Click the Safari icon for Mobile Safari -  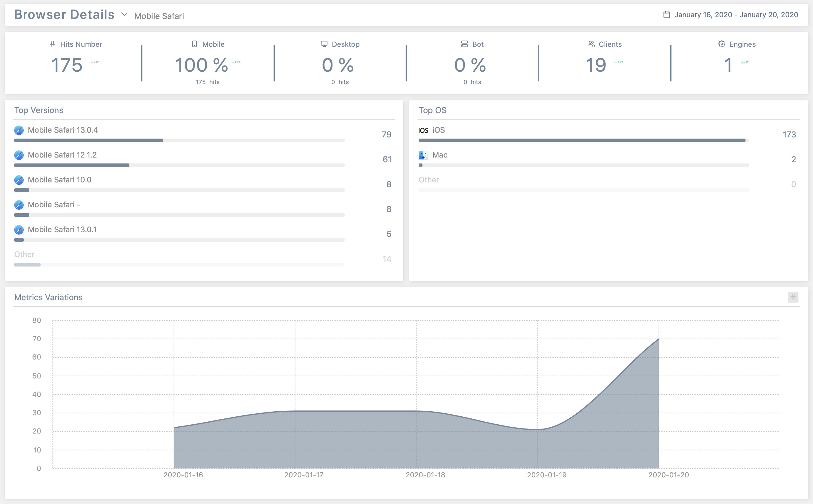coord(19,205)
